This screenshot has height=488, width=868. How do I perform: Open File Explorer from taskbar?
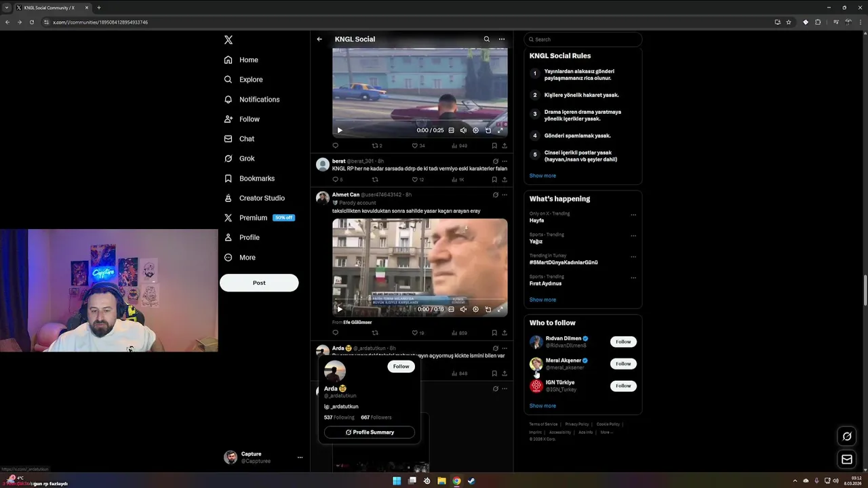[x=441, y=481]
